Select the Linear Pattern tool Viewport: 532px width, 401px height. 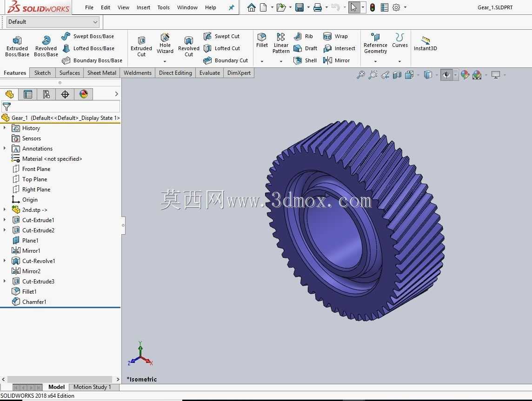pos(281,43)
